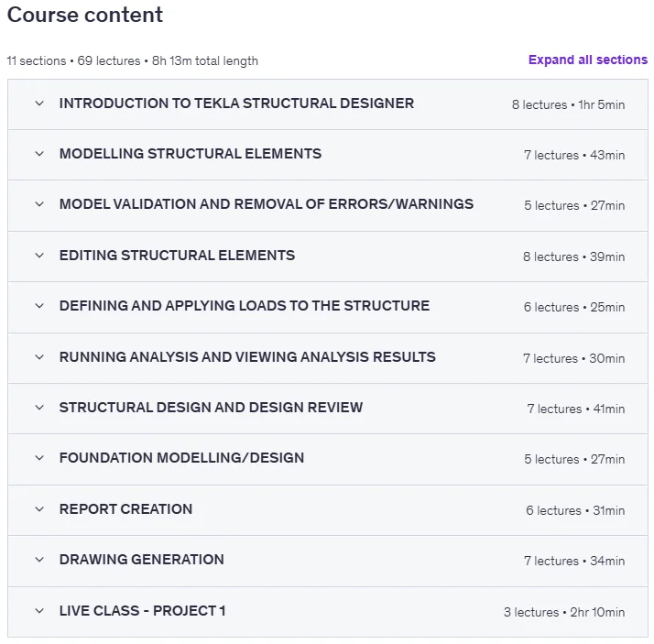Image resolution: width=654 pixels, height=644 pixels.
Task: Click the FOUNDATION MODELLING/DESIGN heading
Action: [181, 457]
